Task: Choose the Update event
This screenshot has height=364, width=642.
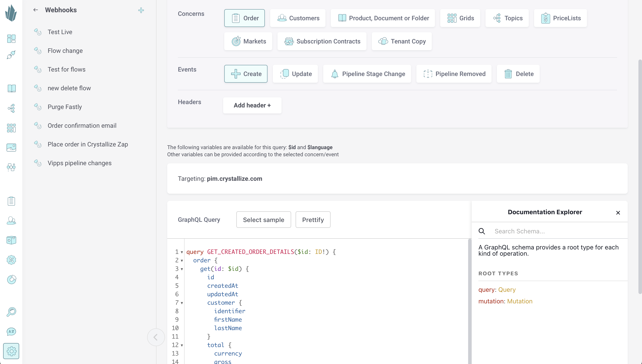Action: point(295,74)
